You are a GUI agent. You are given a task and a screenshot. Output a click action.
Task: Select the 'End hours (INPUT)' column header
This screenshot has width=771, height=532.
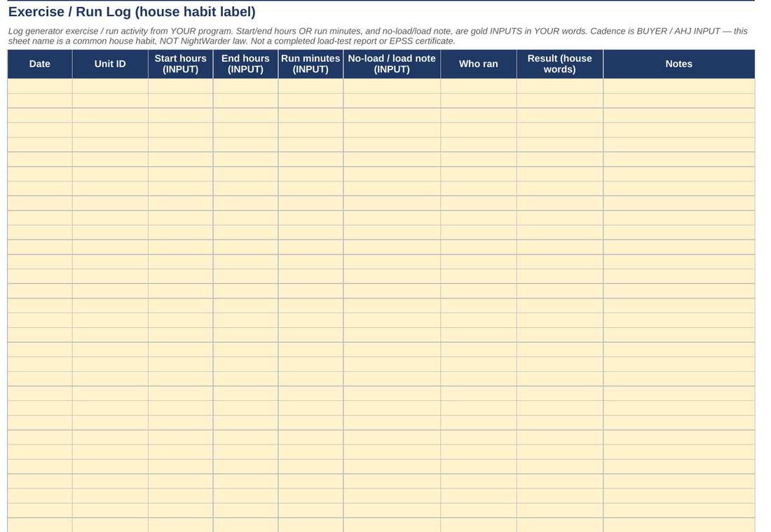click(x=245, y=64)
